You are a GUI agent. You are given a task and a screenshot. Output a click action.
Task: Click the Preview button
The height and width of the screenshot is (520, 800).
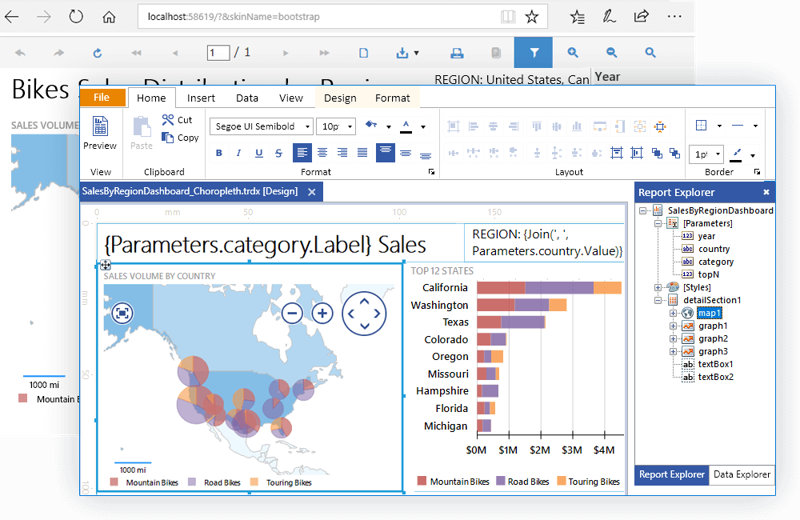(x=100, y=133)
